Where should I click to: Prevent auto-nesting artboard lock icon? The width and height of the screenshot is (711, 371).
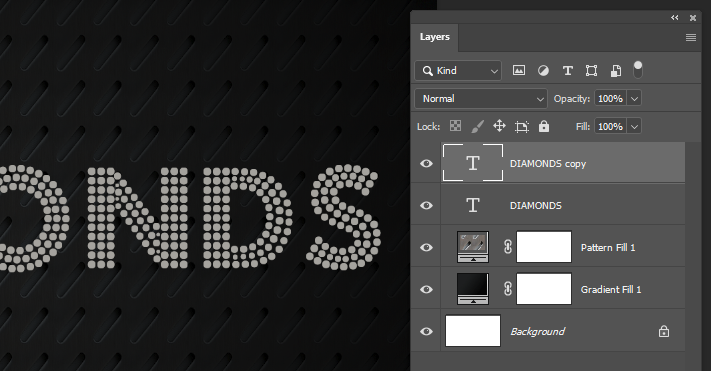point(522,127)
